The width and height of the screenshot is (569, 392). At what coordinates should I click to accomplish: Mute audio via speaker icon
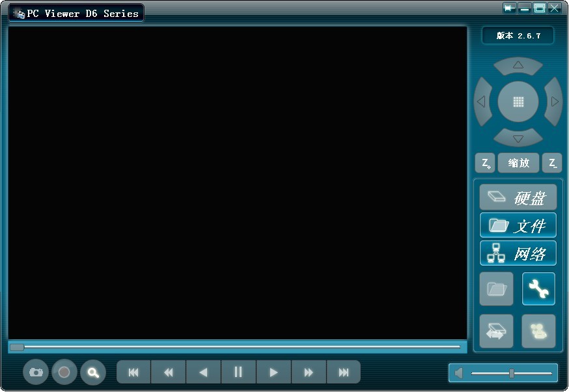click(x=459, y=373)
